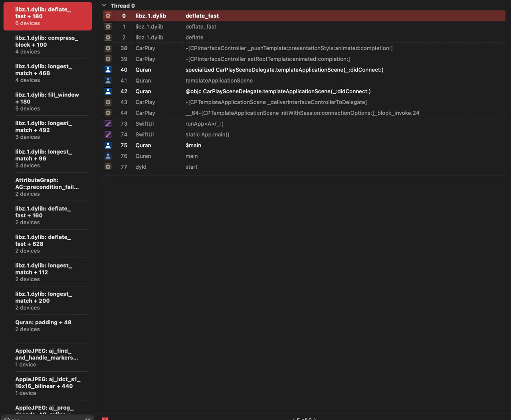Click the @objc CarPlaySceneDelegate frame 42 text
Screen dimensions: 511x420
click(278, 91)
